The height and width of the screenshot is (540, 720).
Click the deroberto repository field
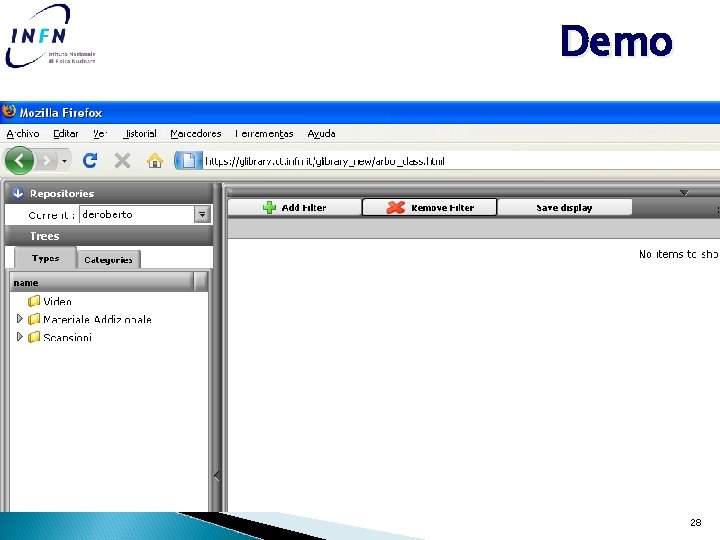tap(137, 214)
